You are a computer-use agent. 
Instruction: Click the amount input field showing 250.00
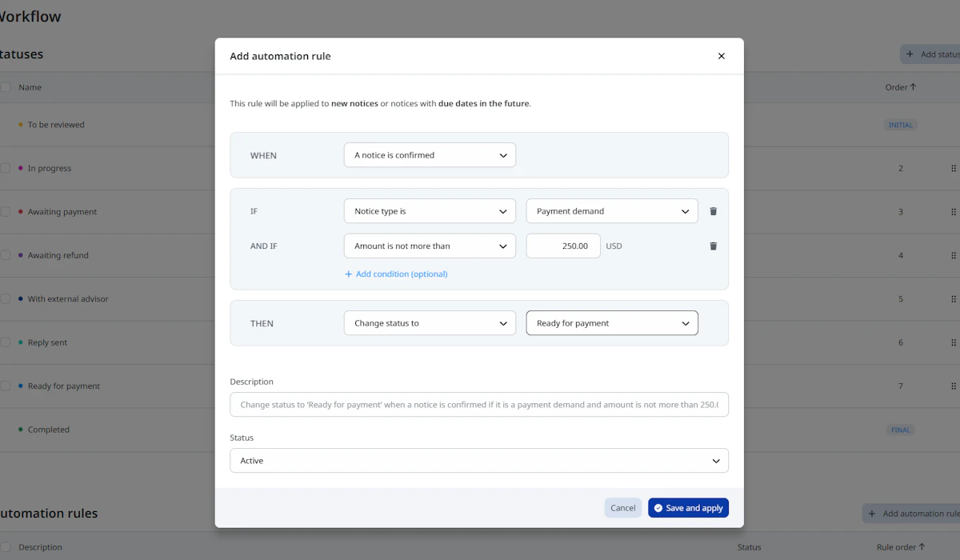(563, 246)
